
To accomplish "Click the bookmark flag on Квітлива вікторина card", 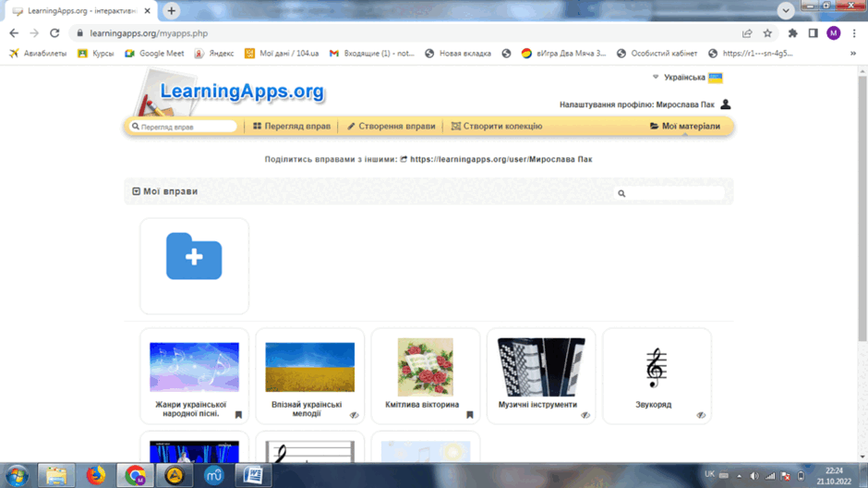I will coord(469,415).
